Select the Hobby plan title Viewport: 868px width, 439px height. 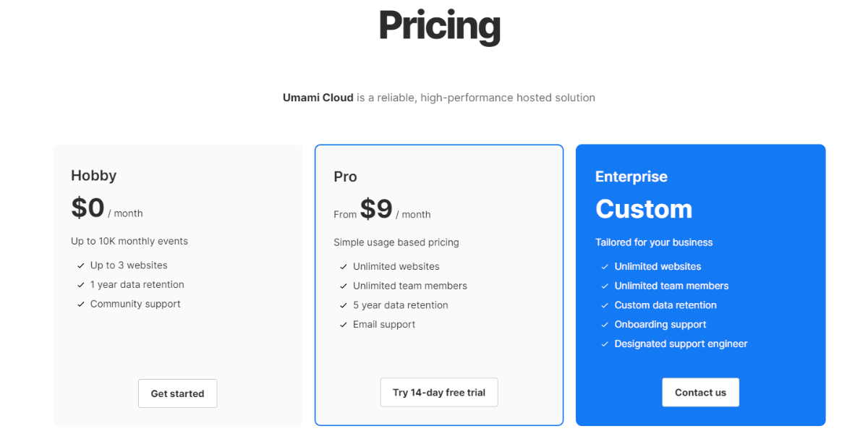tap(93, 175)
